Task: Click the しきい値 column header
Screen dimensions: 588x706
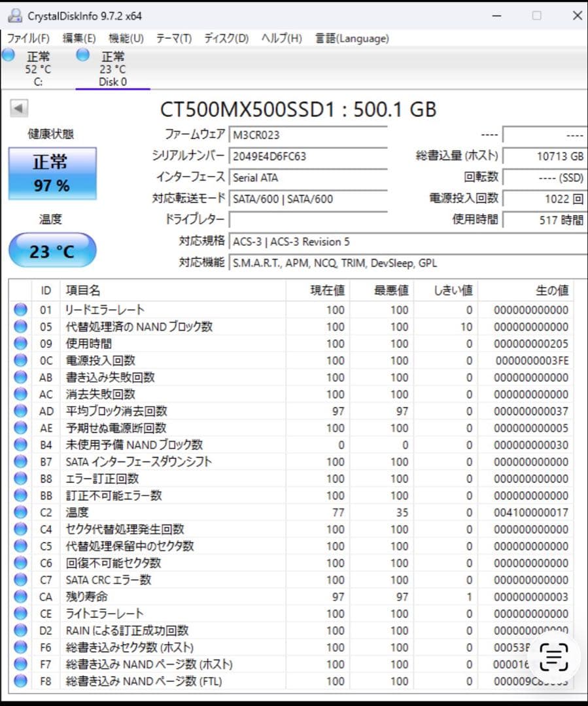Action: pos(445,290)
